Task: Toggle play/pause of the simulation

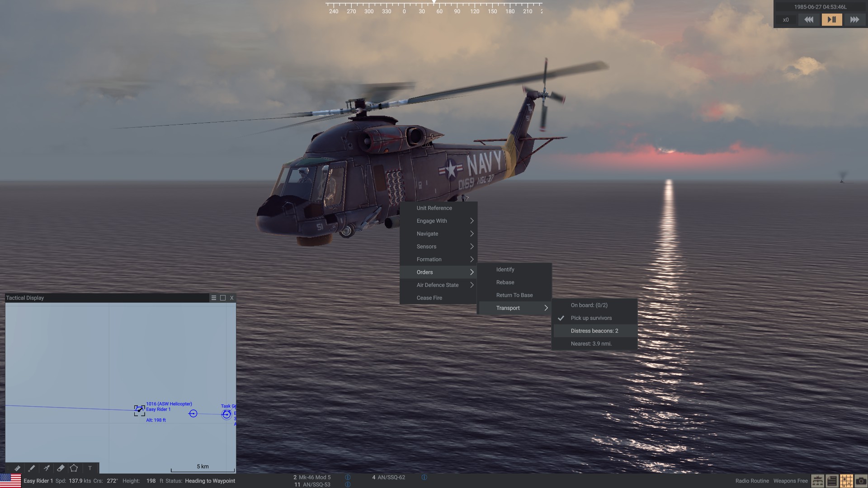Action: click(x=832, y=19)
